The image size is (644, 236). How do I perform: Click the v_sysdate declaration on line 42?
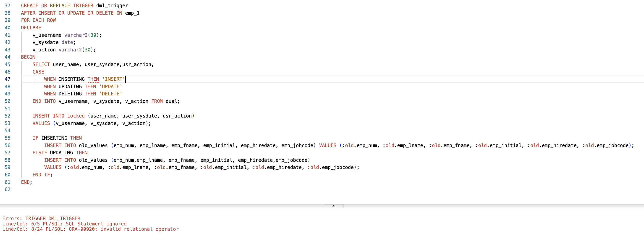point(45,43)
